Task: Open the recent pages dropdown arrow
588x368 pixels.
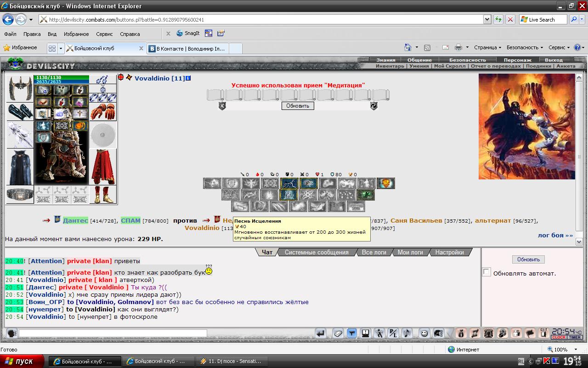Action: [x=31, y=20]
